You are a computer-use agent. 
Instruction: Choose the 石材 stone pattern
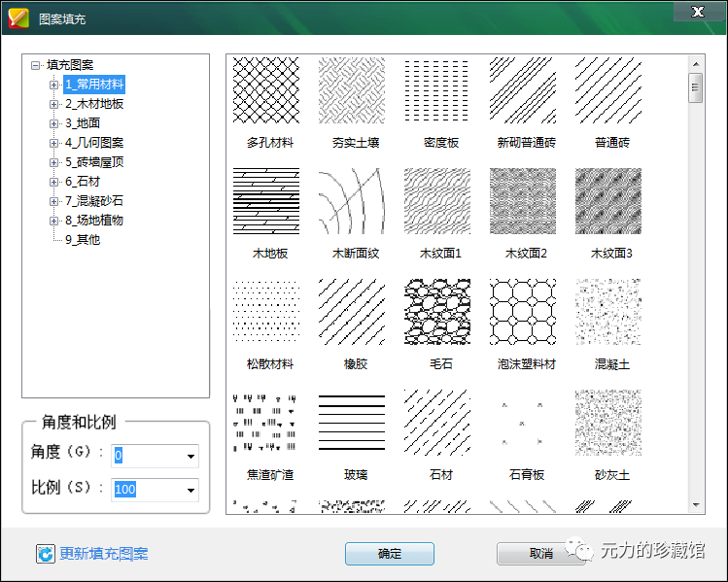coord(436,423)
